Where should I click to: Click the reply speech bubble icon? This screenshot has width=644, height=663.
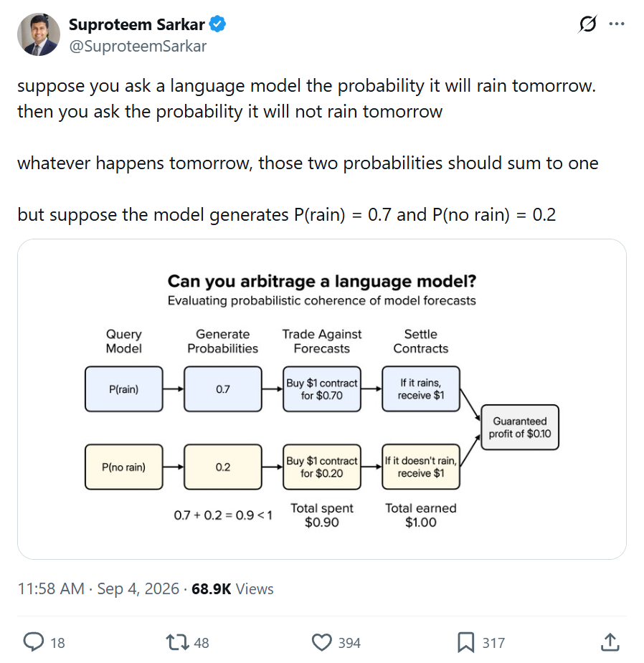click(34, 642)
